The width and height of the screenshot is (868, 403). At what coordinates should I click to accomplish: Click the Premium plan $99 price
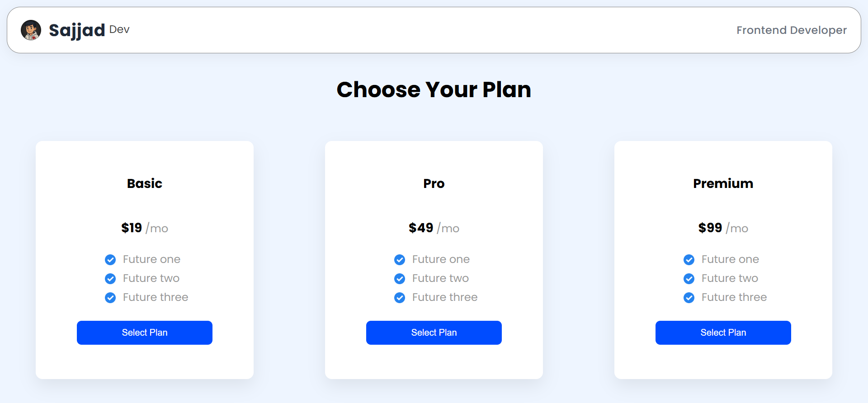click(x=710, y=228)
